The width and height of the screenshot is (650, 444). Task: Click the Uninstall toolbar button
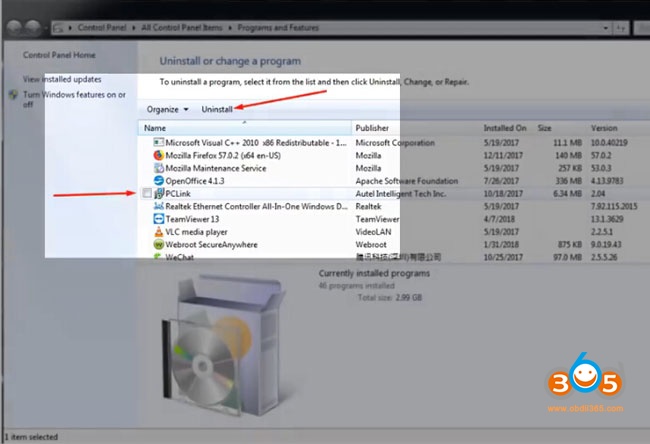[x=217, y=109]
